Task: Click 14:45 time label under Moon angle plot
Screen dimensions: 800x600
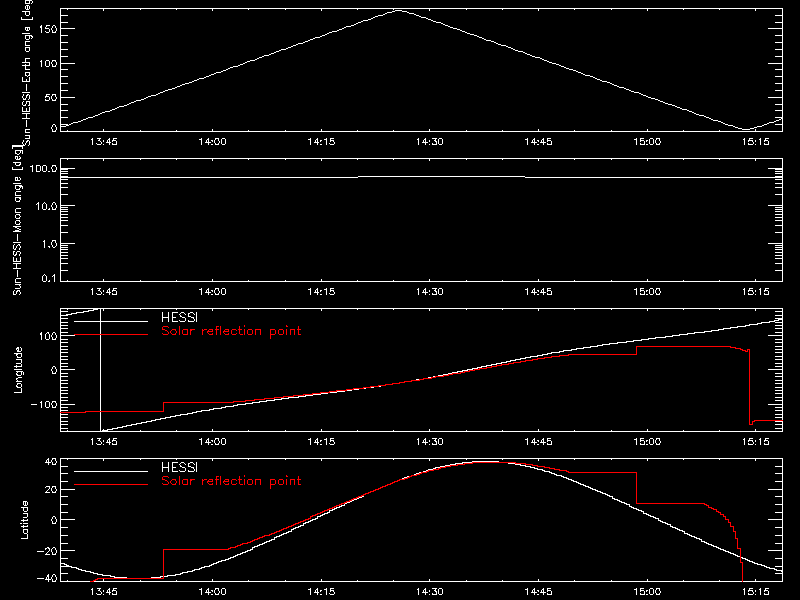Action: pyautogui.click(x=538, y=292)
